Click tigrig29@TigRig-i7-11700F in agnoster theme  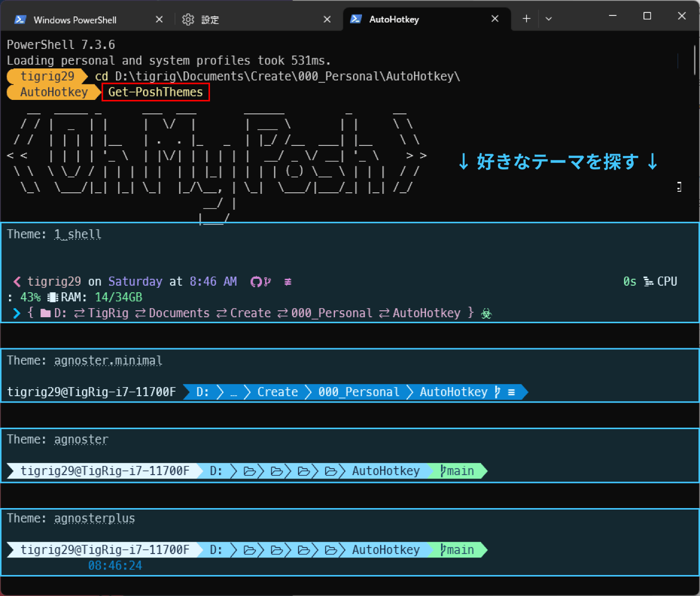point(105,471)
